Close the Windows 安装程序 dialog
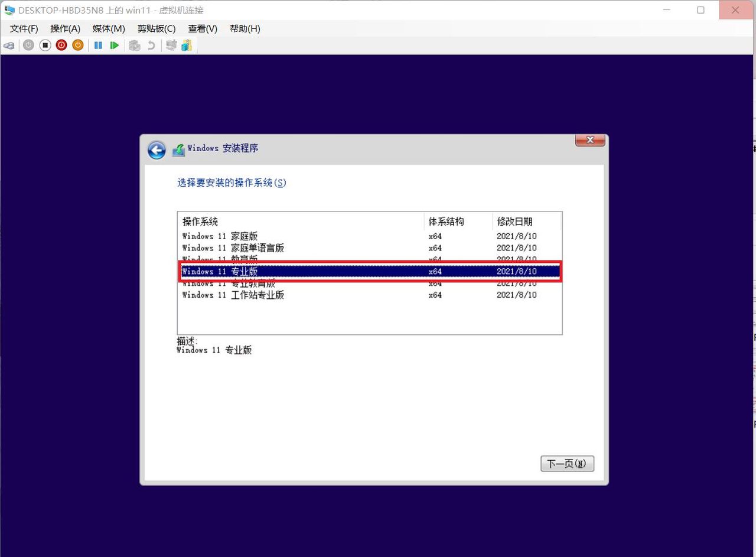Image resolution: width=756 pixels, height=557 pixels. 589,141
